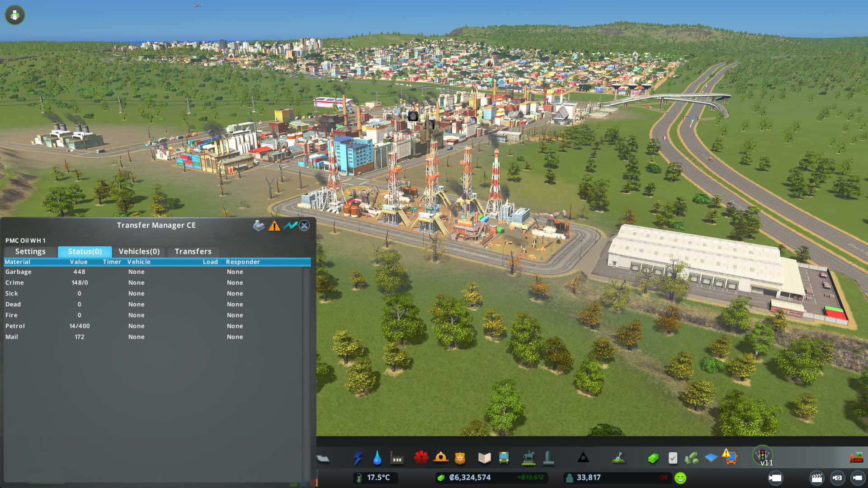Toggle the bulldozer tool
This screenshot has width=868, height=488.
(856, 458)
